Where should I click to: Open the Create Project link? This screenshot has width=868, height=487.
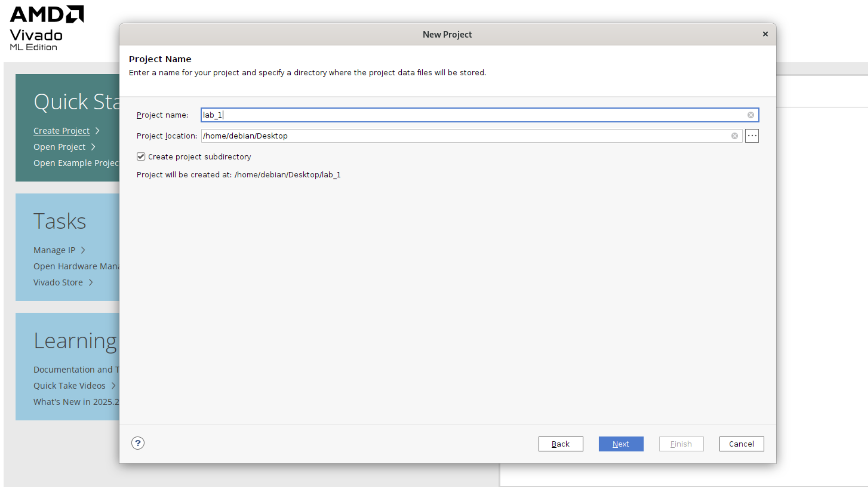(61, 131)
